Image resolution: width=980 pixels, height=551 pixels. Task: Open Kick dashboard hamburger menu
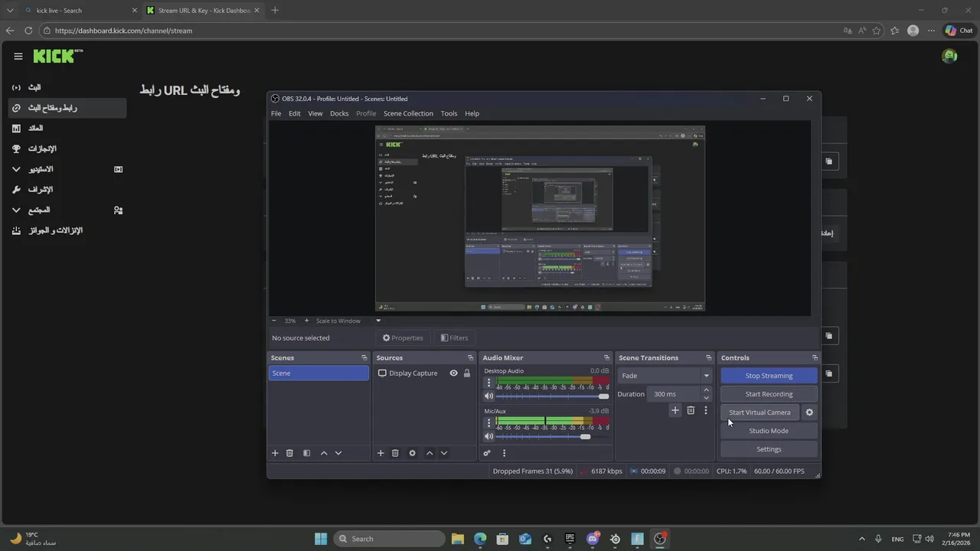coord(18,56)
